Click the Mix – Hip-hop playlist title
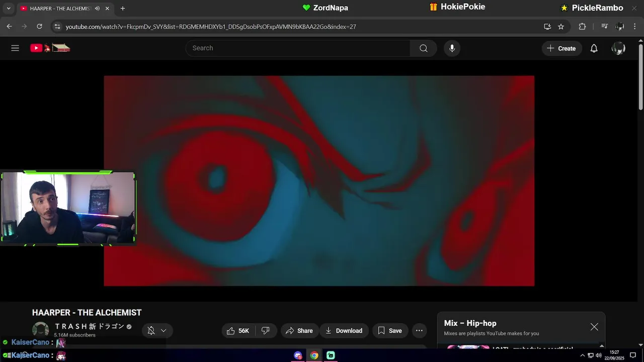 point(470,323)
